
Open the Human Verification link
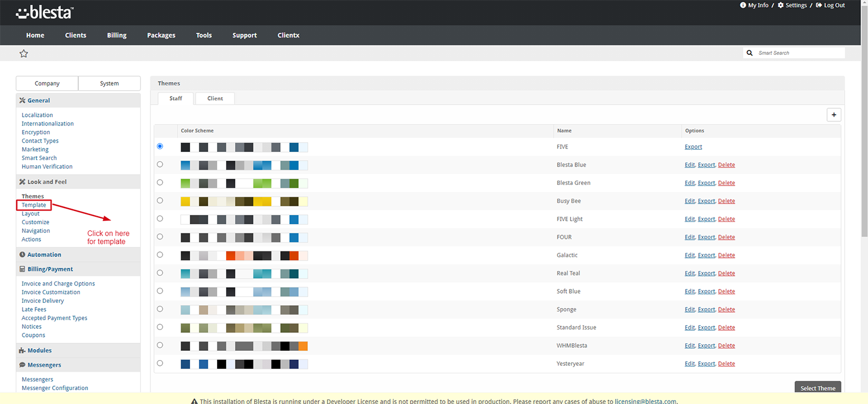point(47,166)
